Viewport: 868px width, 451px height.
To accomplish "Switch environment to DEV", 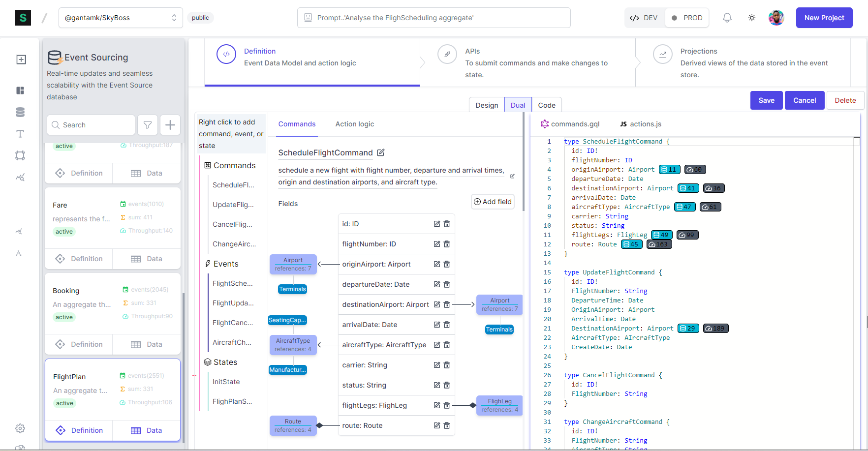I will [644, 17].
